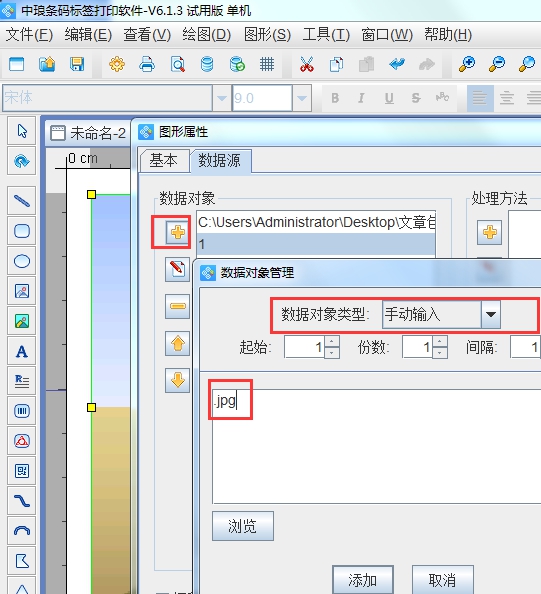Open document settings gear icon

click(x=117, y=64)
